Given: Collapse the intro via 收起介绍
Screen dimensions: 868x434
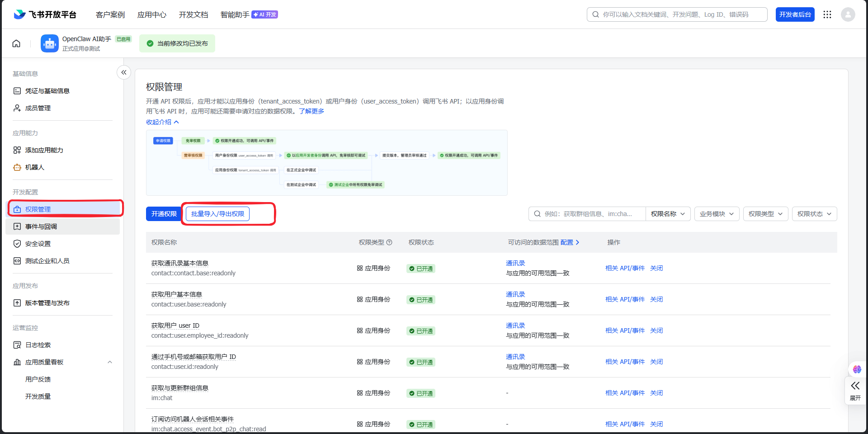Looking at the screenshot, I should tap(162, 122).
